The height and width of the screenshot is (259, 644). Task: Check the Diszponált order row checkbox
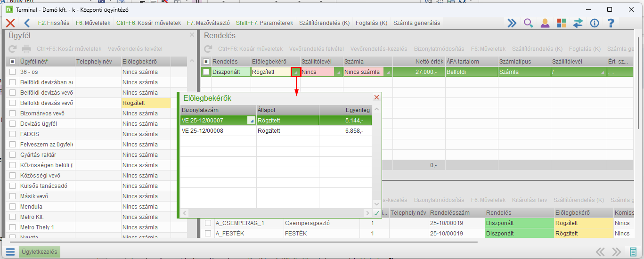click(x=206, y=72)
